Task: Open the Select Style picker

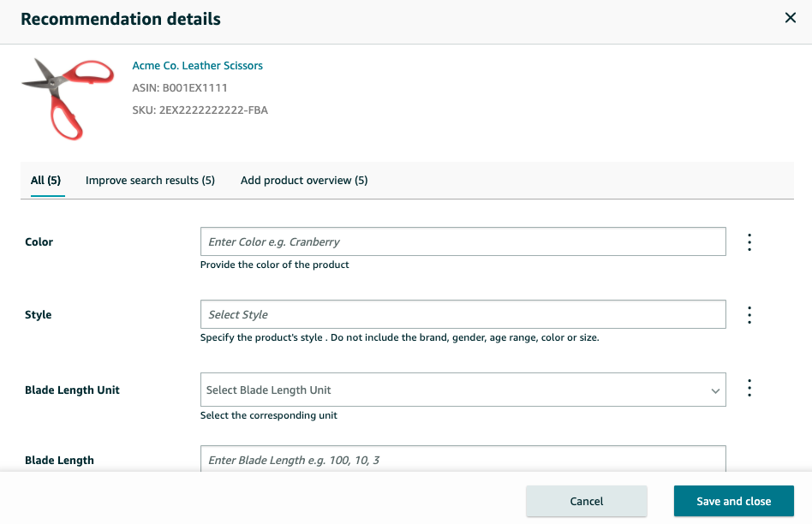Action: pyautogui.click(x=463, y=314)
